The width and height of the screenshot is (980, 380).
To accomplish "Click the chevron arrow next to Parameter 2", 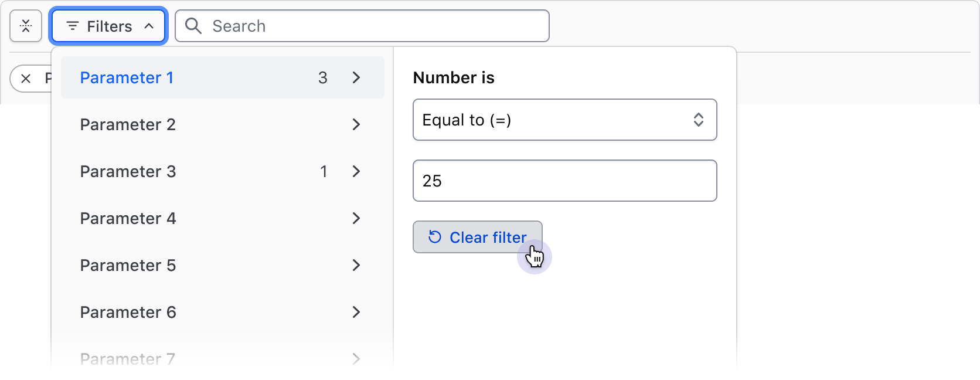I will (x=356, y=124).
